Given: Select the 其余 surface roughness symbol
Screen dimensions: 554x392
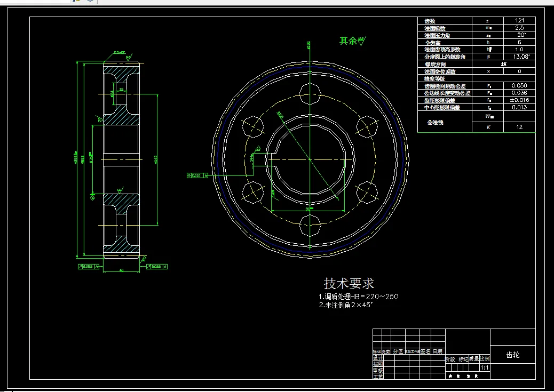Looking at the screenshot, I should pos(353,41).
